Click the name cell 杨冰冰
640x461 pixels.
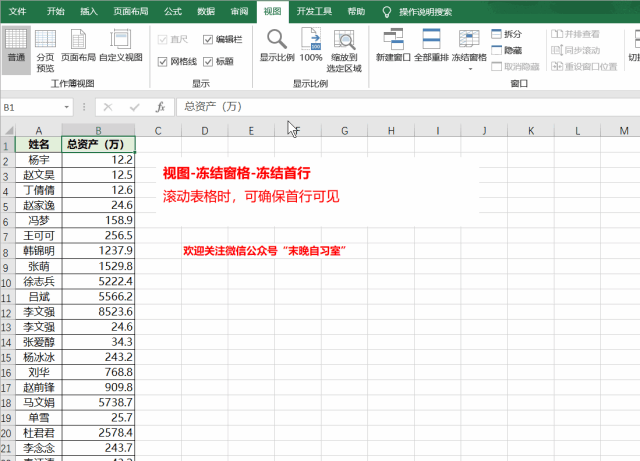[39, 357]
